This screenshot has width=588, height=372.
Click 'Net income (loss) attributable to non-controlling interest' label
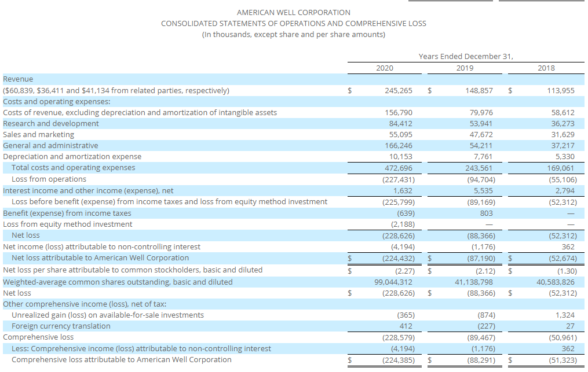point(101,247)
